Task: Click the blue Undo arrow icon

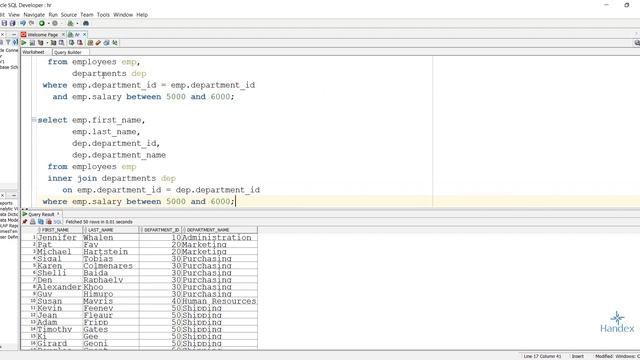Action: [23, 23]
